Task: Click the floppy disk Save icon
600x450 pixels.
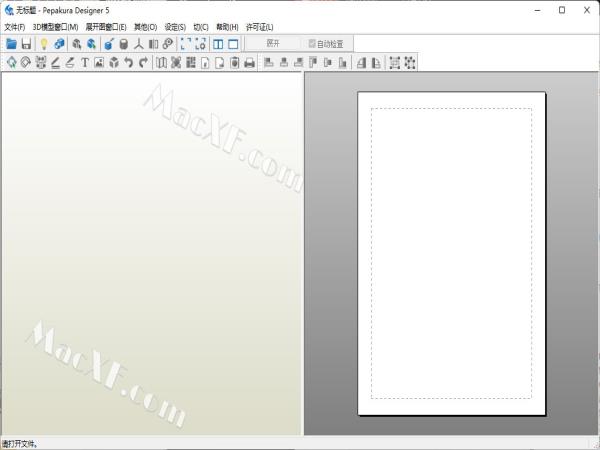Action: click(x=26, y=44)
